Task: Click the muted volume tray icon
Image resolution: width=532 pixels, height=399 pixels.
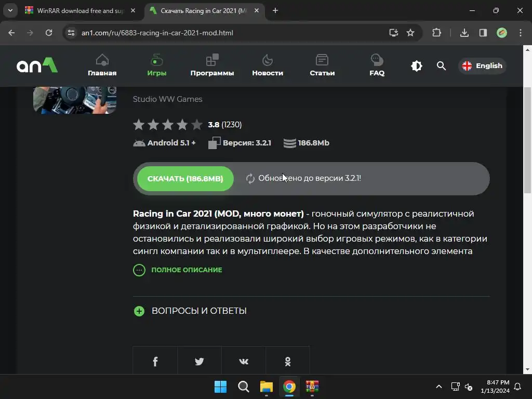Action: (x=469, y=387)
